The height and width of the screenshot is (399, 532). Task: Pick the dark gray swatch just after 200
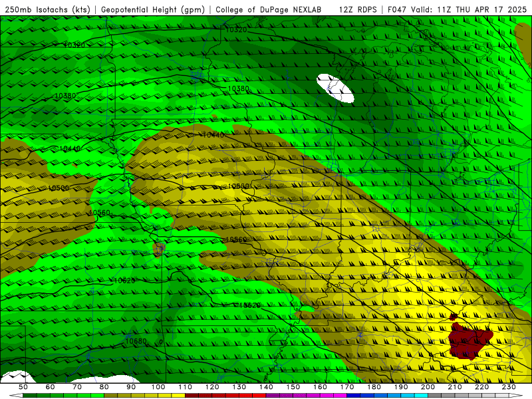[435, 396]
